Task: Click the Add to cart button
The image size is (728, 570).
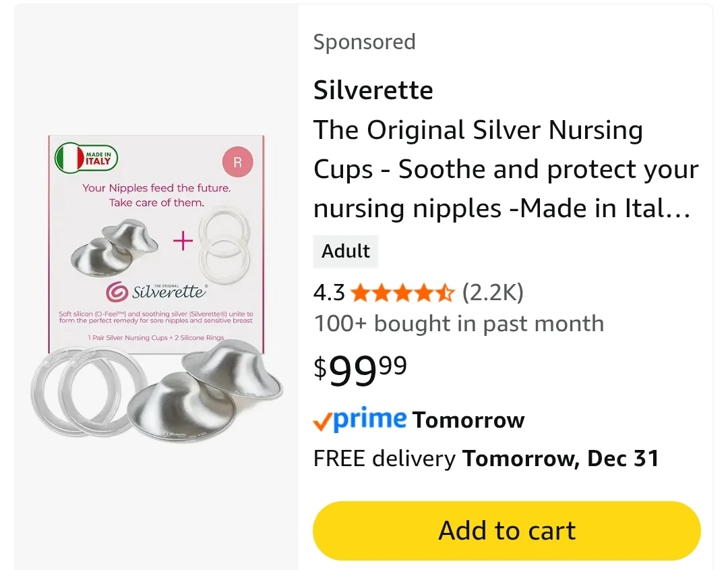Action: coord(506,530)
